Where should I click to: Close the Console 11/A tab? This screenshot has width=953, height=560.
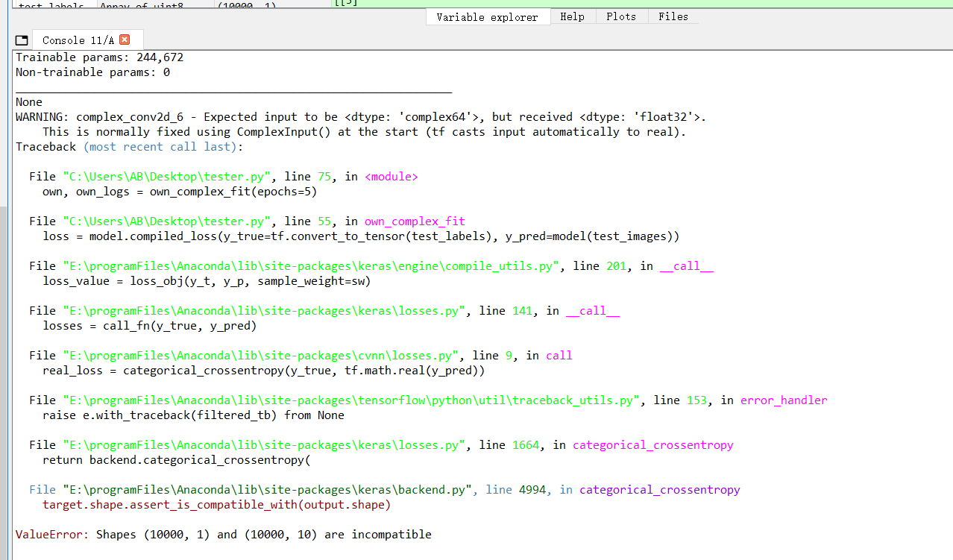tap(125, 40)
